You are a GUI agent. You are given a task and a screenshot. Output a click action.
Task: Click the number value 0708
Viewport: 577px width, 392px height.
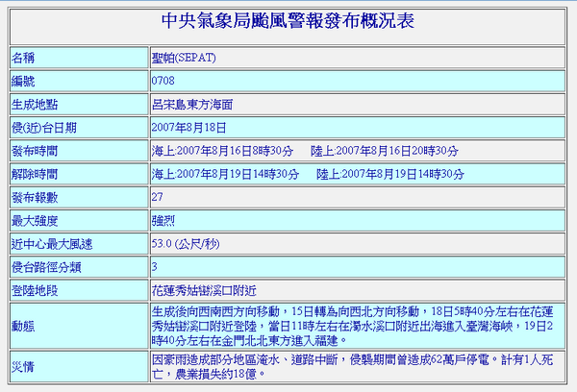pos(163,81)
